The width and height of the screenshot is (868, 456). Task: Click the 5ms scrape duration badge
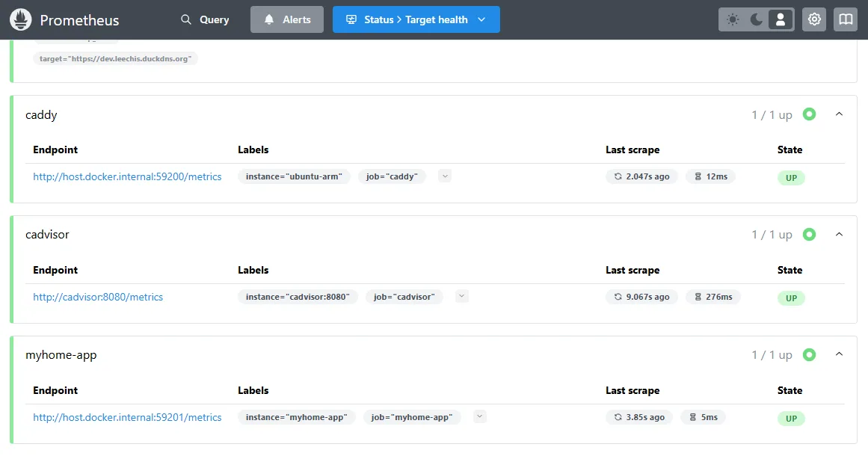[703, 417]
